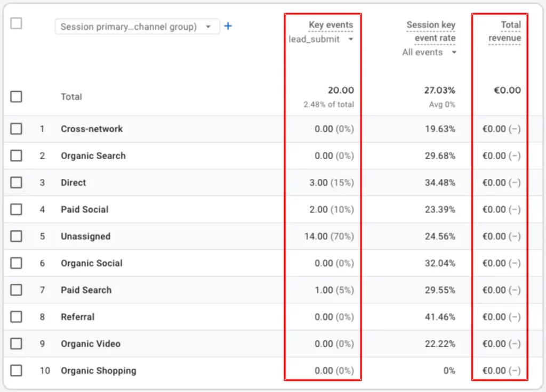Viewport: 546px width, 392px height.
Task: Open the All events dropdown
Action: 429,52
